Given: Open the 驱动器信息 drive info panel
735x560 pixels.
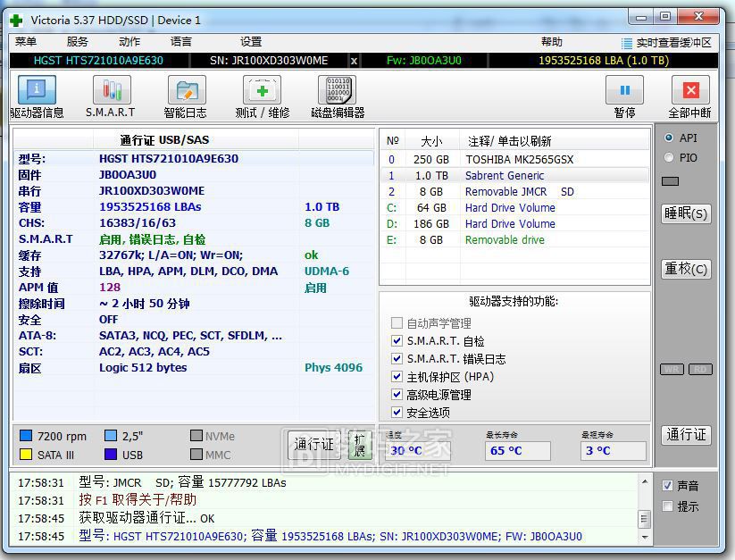Looking at the screenshot, I should (x=37, y=90).
